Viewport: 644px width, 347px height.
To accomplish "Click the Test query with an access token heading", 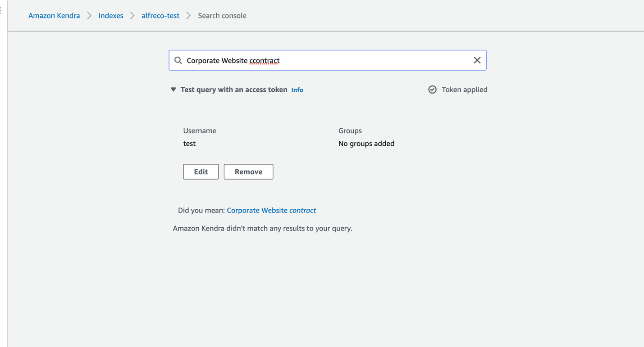I will 234,90.
